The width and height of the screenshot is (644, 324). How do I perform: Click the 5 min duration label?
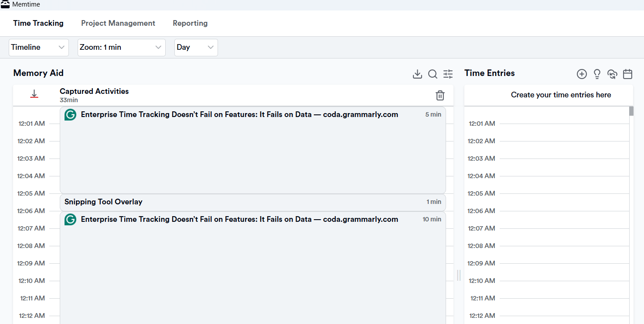433,114
